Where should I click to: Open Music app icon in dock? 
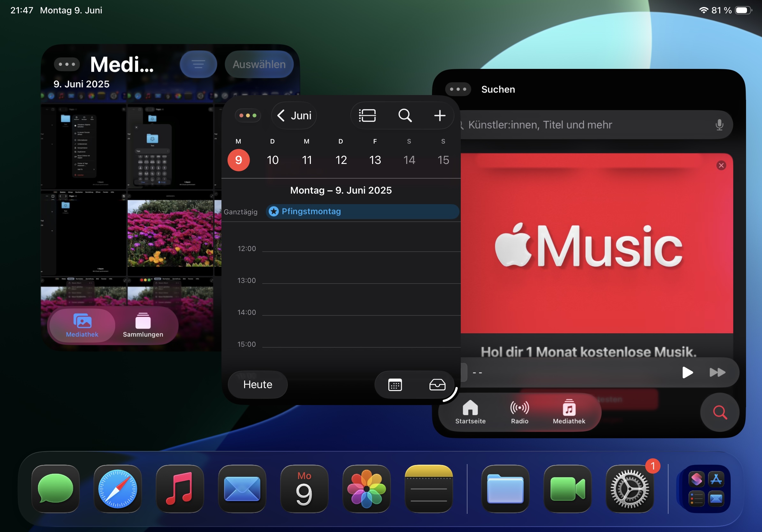pos(180,489)
